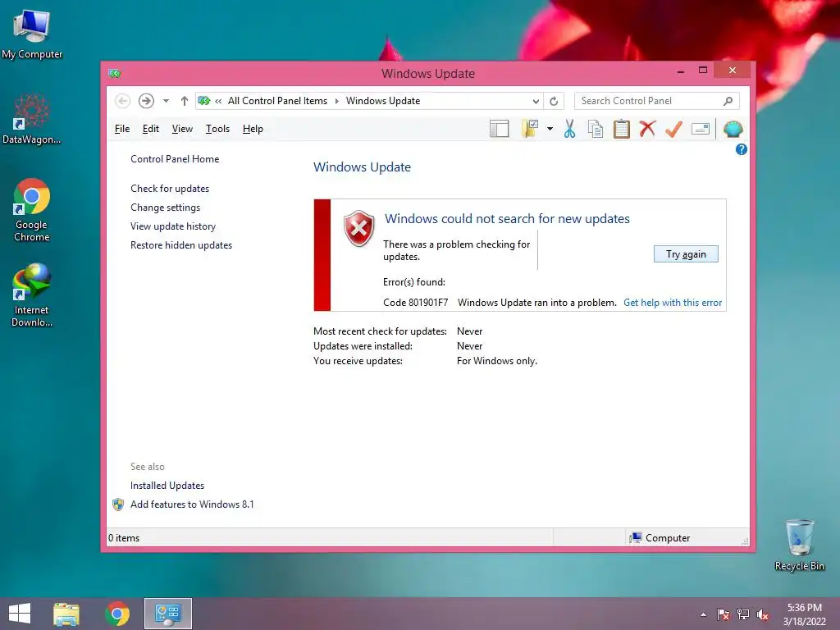Click the 0 items status text
Image resolution: width=840 pixels, height=630 pixels.
[x=124, y=538]
